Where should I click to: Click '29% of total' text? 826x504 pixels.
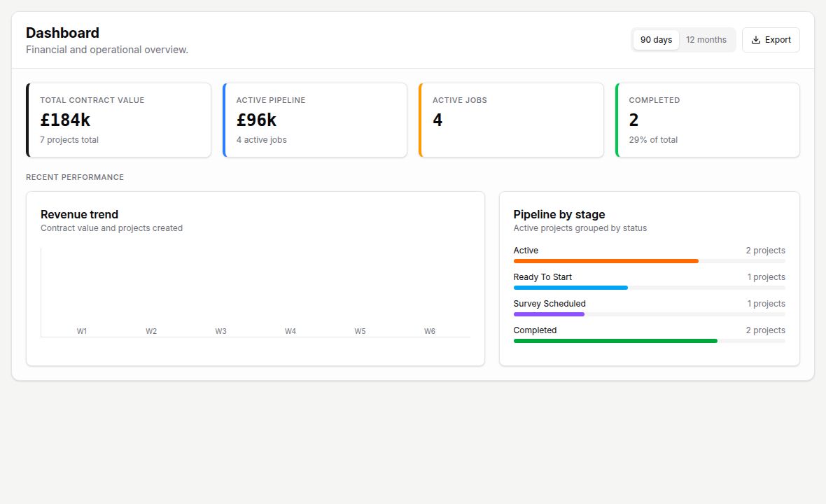click(653, 140)
